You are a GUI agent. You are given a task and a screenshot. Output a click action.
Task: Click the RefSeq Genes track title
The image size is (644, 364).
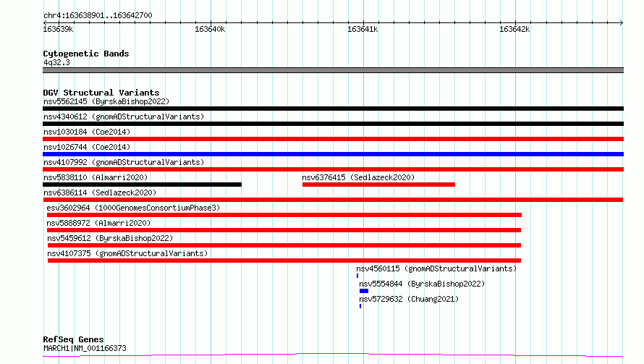click(73, 339)
